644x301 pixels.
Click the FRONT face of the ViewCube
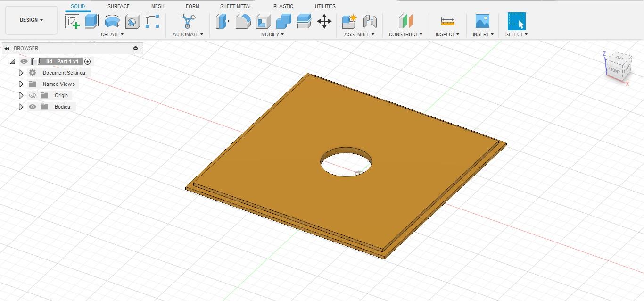[x=614, y=70]
